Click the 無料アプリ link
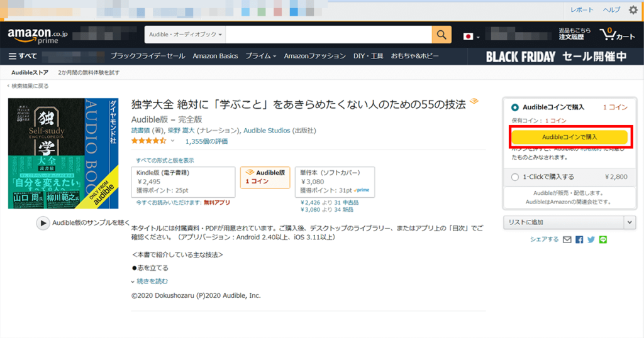The width and height of the screenshot is (644, 338). (216, 203)
